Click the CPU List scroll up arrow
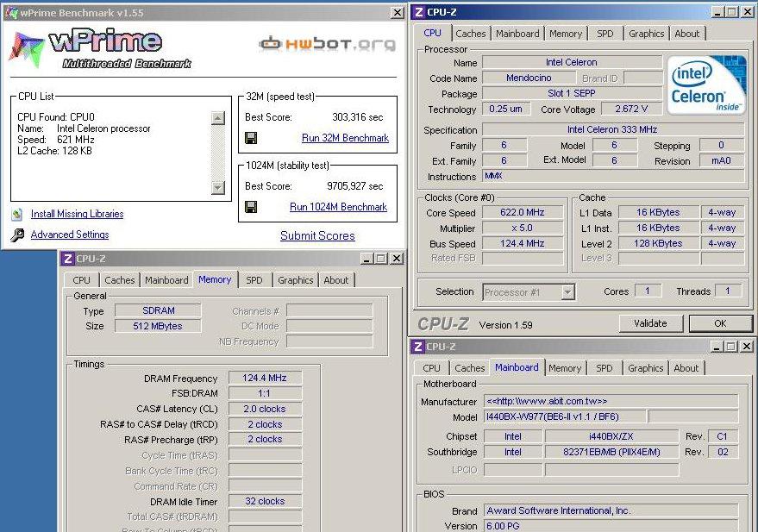 [218, 118]
